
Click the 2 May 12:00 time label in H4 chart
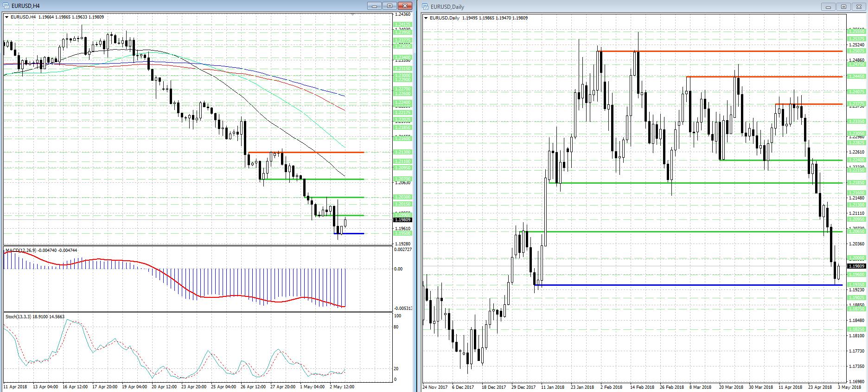342,387
